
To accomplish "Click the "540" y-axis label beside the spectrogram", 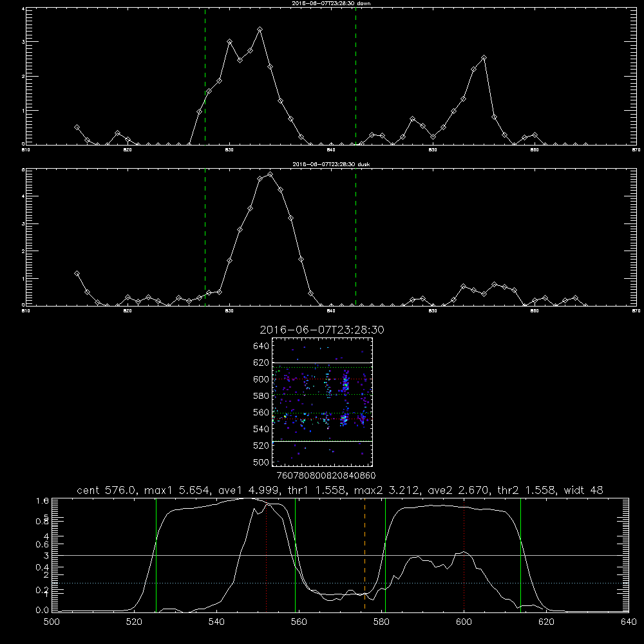I will pos(261,429).
